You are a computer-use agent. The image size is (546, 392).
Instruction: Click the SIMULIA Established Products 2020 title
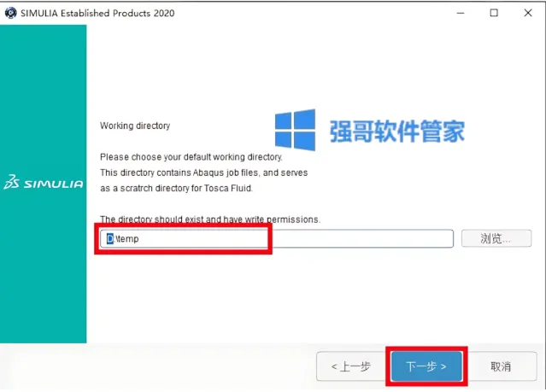tap(97, 13)
